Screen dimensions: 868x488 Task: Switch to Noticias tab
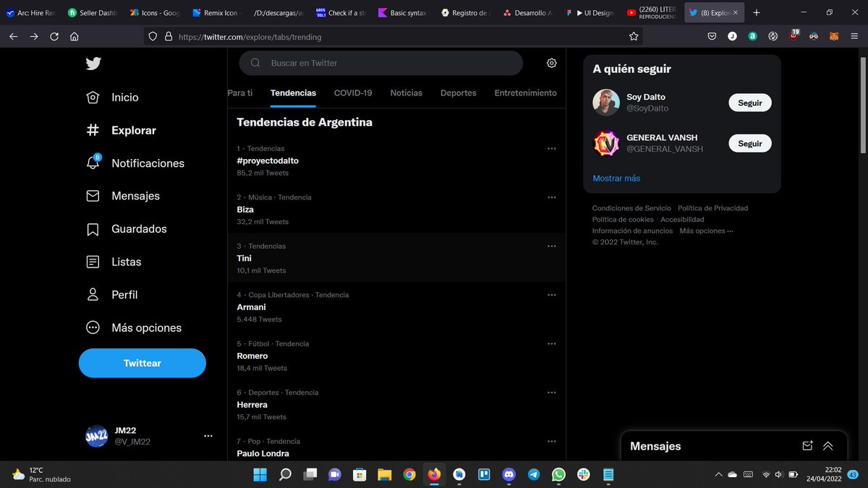407,93
